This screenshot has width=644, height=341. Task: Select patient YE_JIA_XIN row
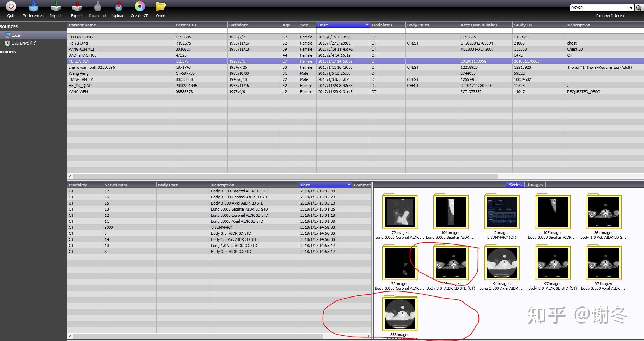(x=355, y=61)
